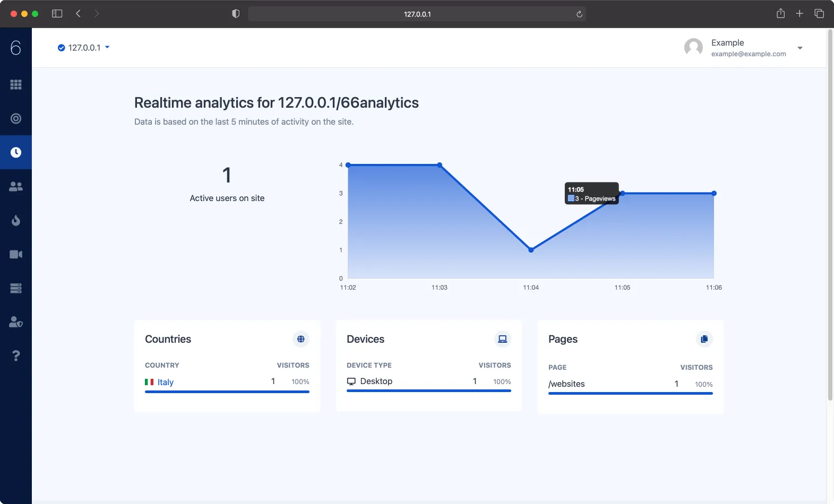Click the globe icon in Countries card

click(301, 339)
